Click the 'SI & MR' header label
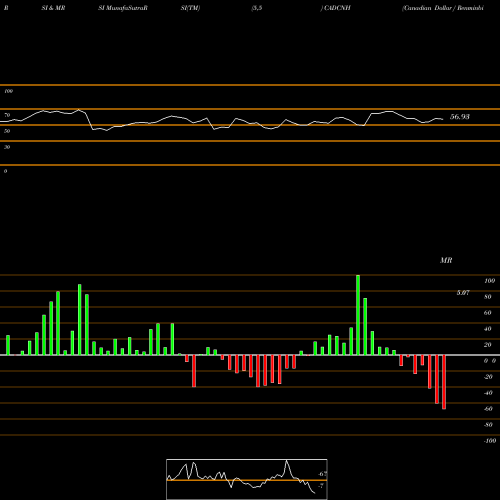Screen dimensions: 500x500 click(53, 8)
